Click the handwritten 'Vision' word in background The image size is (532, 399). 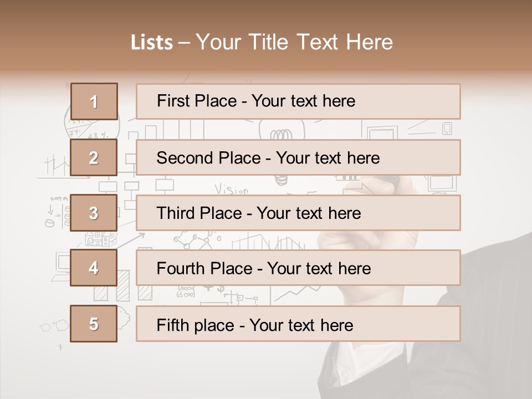pyautogui.click(x=232, y=190)
